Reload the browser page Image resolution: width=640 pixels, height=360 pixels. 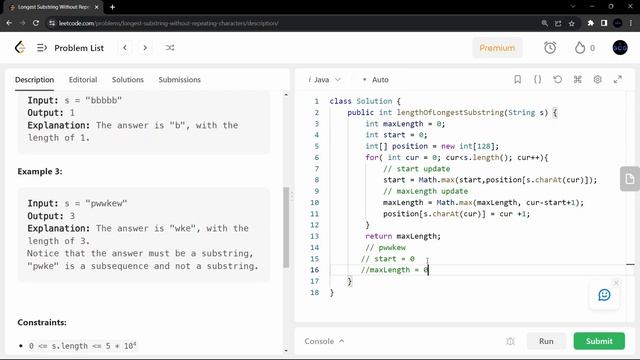click(36, 23)
